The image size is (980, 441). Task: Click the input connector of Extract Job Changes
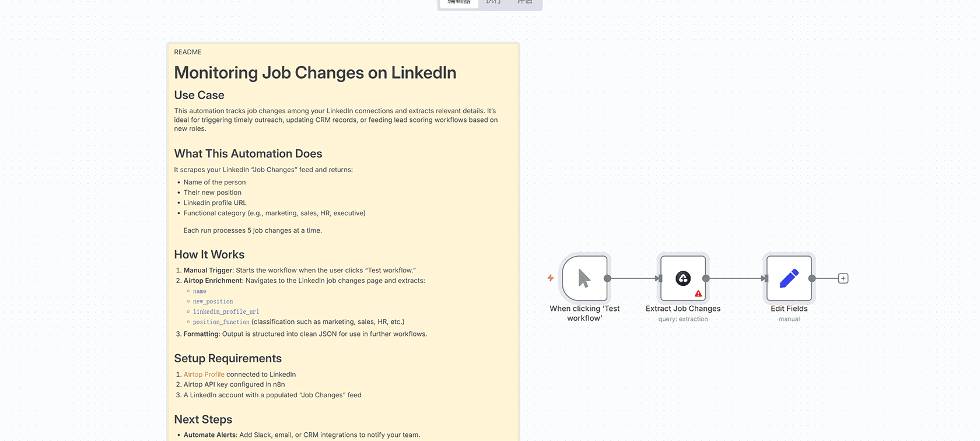pos(659,278)
